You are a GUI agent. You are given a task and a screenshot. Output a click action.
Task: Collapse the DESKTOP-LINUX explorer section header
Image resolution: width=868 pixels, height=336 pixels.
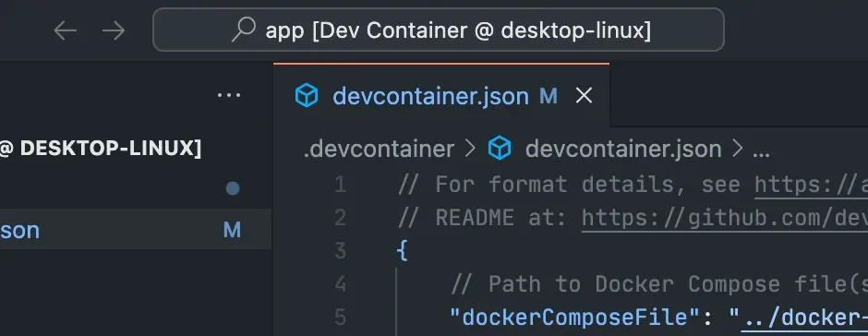[136, 149]
